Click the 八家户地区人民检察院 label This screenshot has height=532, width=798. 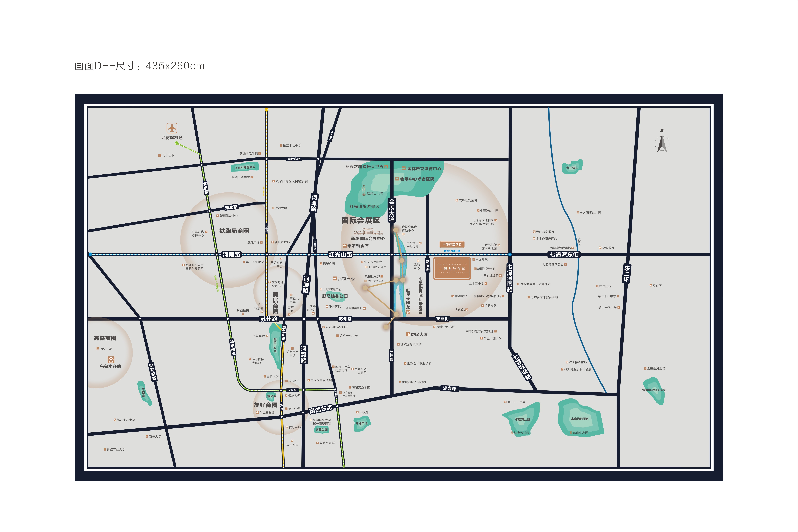291,181
